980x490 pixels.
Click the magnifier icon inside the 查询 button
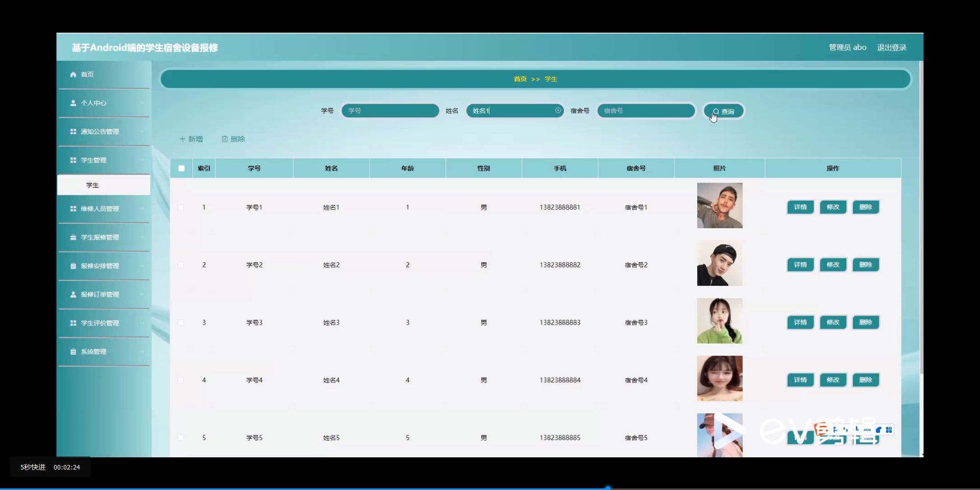[715, 111]
